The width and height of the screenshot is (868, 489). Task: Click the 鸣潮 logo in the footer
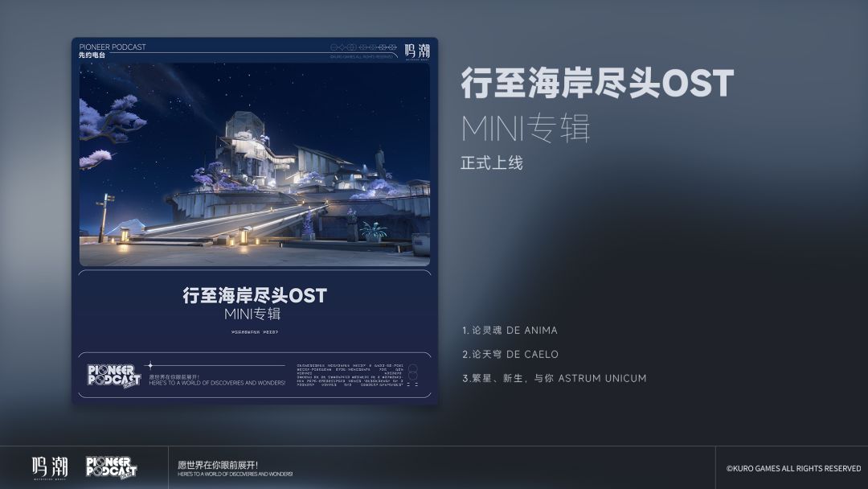(x=50, y=468)
